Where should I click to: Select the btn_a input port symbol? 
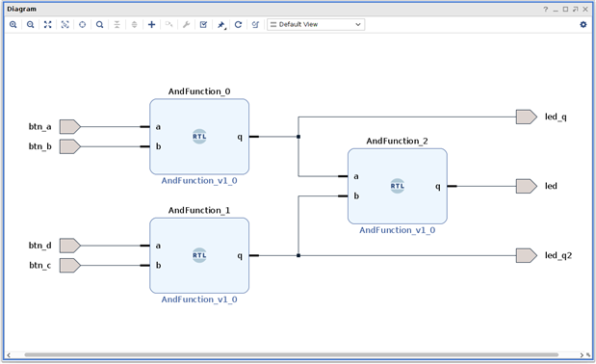tap(70, 127)
